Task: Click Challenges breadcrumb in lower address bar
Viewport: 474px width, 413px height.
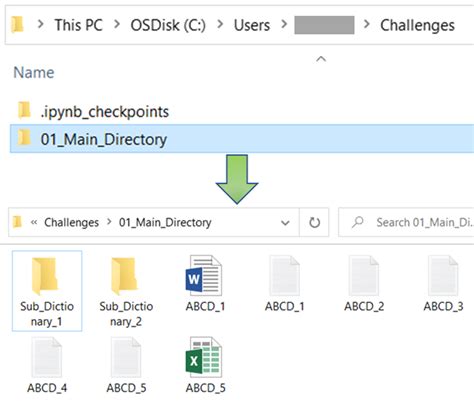Action: pos(72,222)
